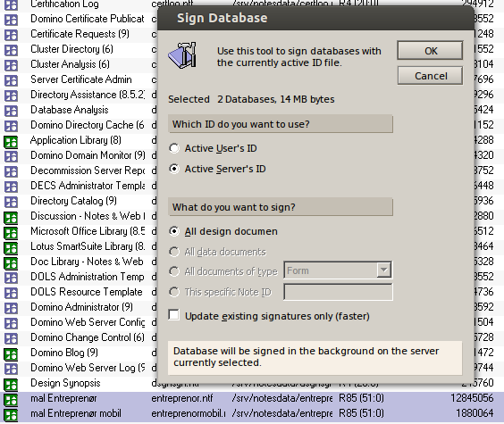The image size is (504, 424).
Task: Click the Cluster Directory (6) row title
Action: tap(71, 49)
